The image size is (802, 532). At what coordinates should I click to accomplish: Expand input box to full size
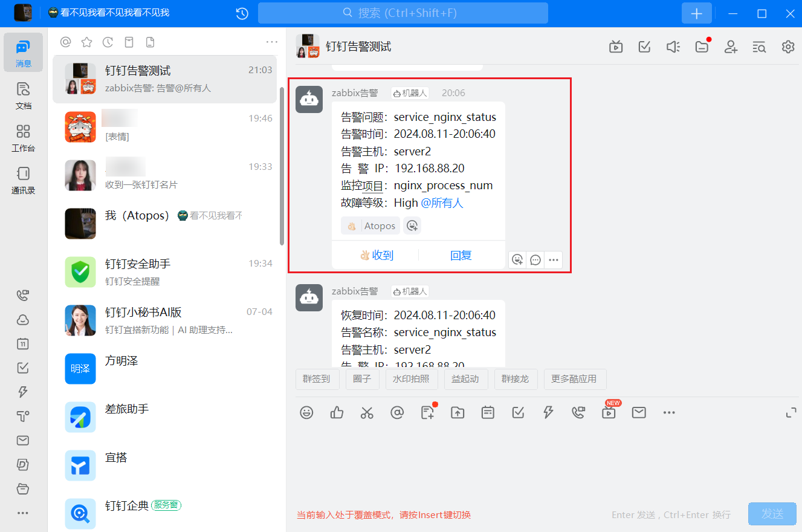point(791,413)
